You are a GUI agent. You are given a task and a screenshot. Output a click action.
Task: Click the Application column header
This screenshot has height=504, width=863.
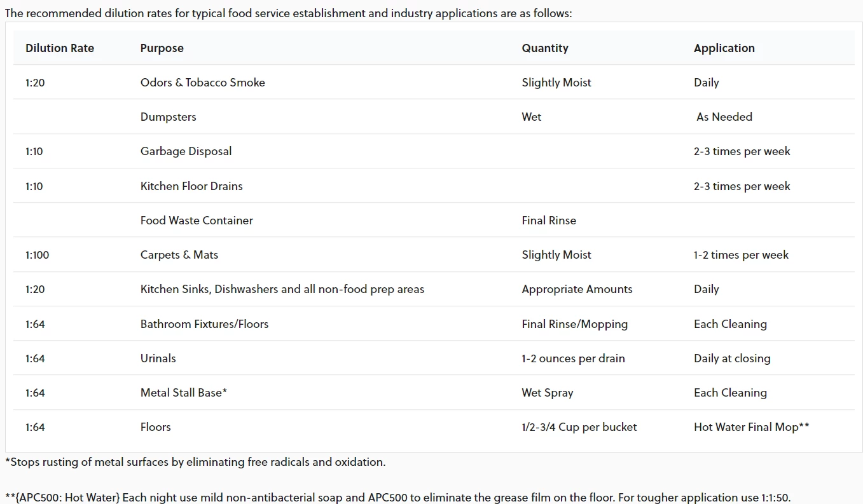click(x=724, y=48)
